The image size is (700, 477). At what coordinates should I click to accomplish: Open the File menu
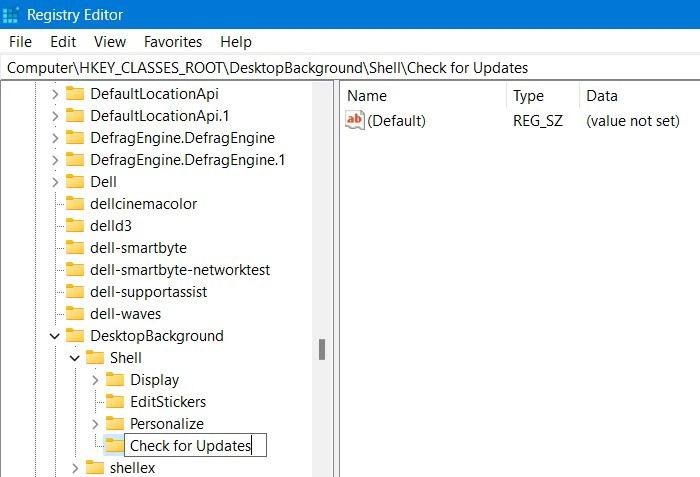pyautogui.click(x=20, y=42)
